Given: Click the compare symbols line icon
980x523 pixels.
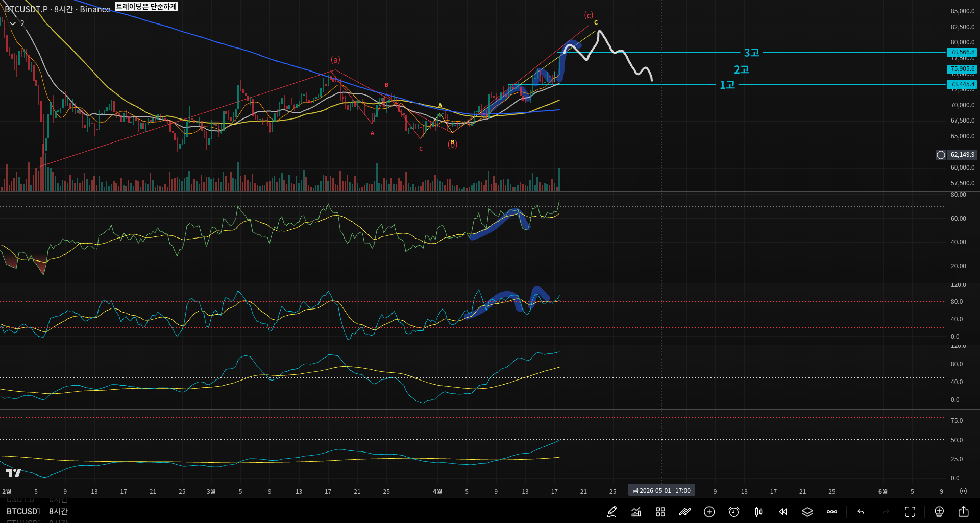Looking at the screenshot, I should 685,512.
